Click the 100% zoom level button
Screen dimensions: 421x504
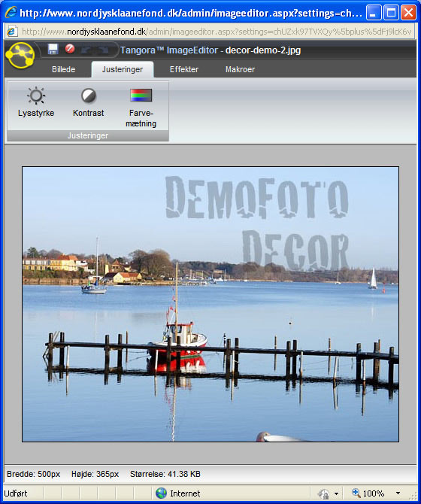tap(368, 493)
